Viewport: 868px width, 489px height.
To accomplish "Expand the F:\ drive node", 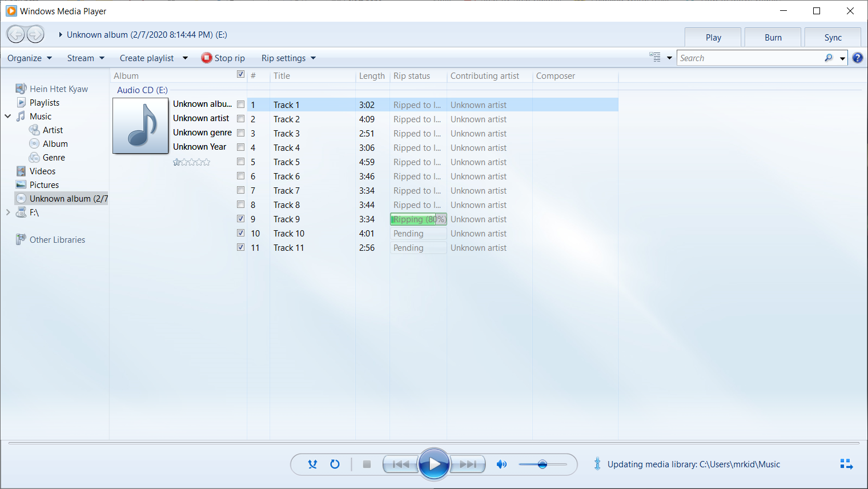I will click(x=8, y=213).
